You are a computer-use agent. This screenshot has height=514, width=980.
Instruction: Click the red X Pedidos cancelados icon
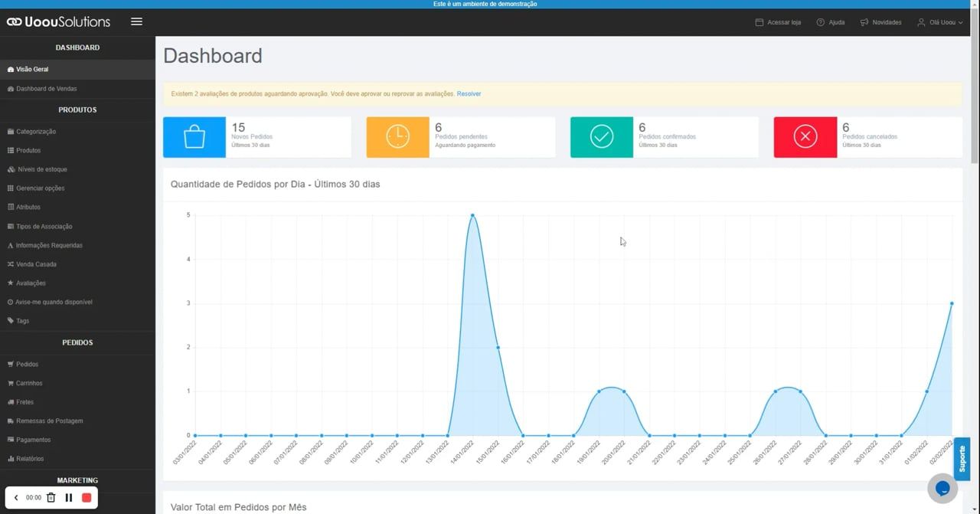tap(805, 137)
